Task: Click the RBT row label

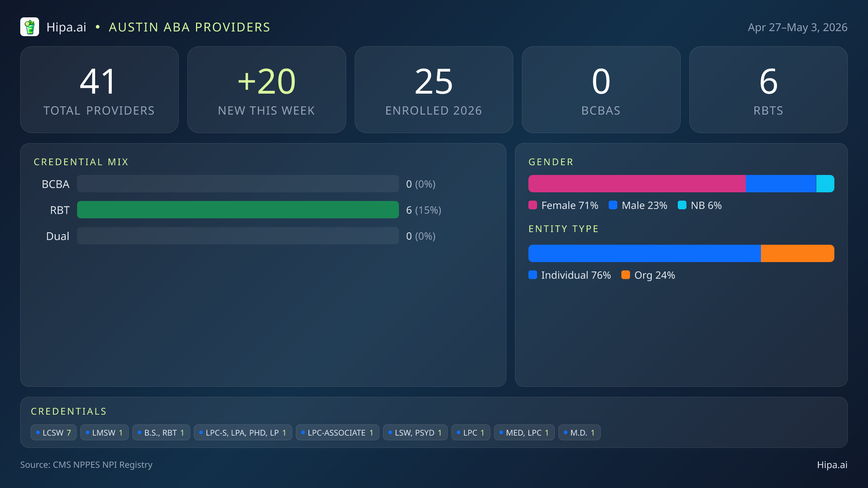Action: point(60,210)
